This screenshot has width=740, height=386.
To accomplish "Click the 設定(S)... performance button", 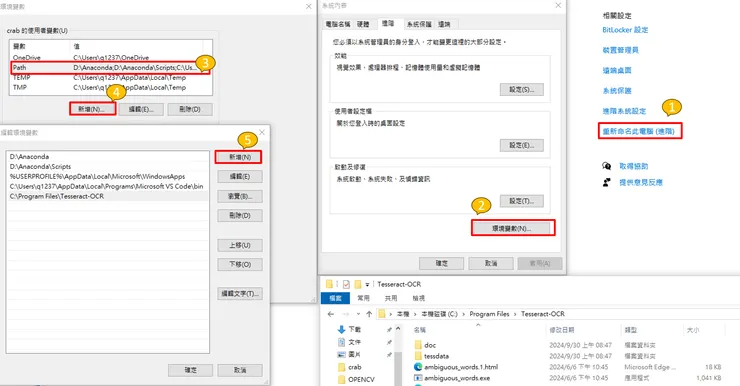I will [521, 90].
